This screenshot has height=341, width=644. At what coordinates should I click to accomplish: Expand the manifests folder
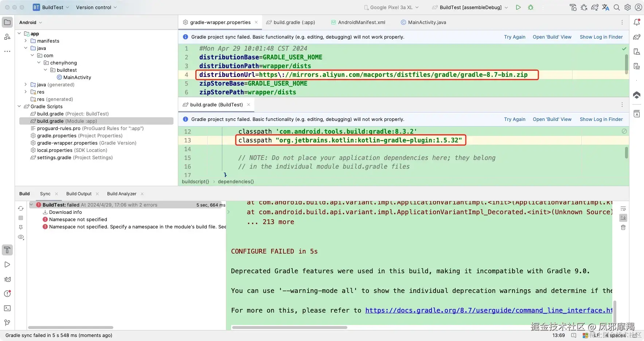pos(26,41)
